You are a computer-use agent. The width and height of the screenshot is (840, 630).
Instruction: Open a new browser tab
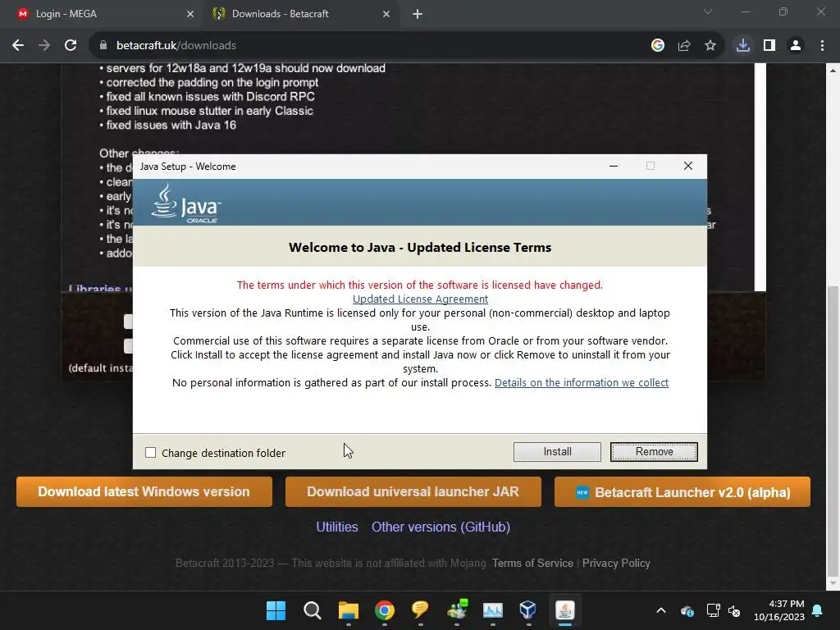click(418, 14)
